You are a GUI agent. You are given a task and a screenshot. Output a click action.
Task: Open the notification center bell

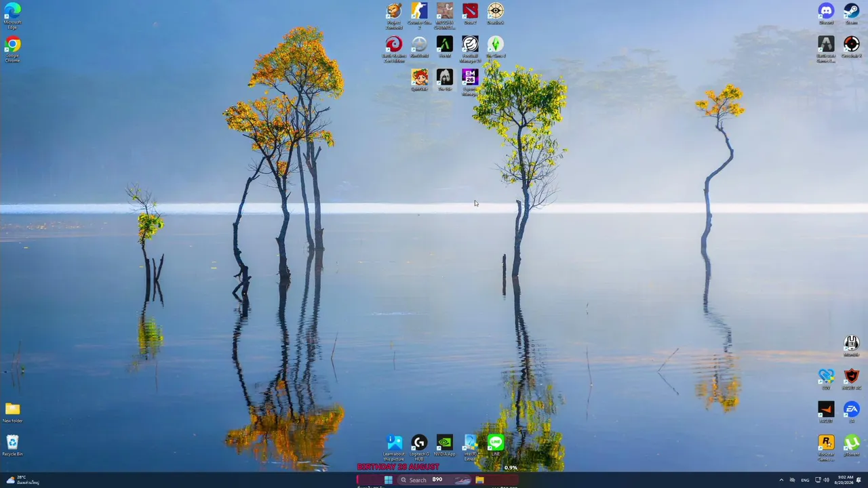click(x=859, y=480)
